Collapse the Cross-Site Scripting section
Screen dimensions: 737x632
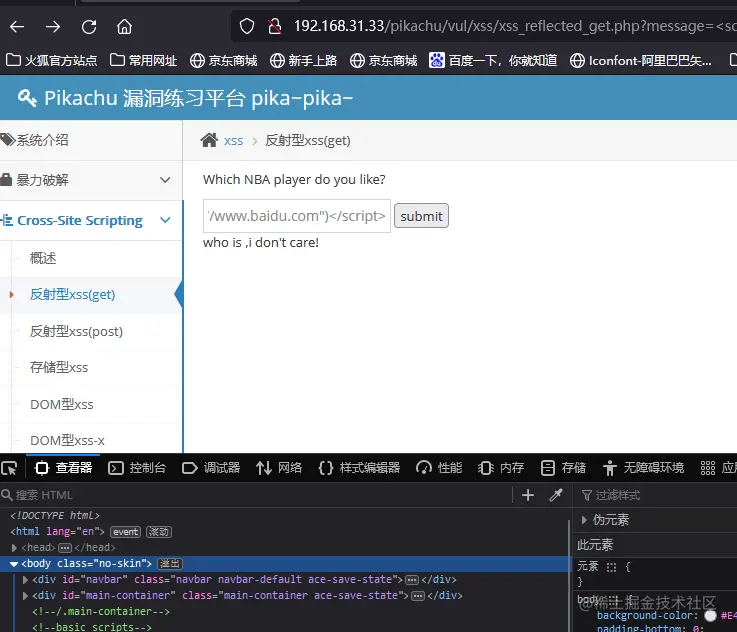point(91,220)
